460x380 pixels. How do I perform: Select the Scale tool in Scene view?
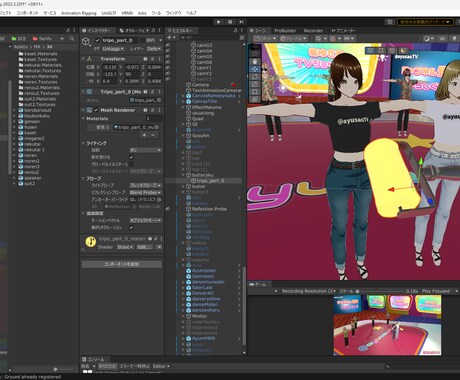tap(255, 84)
